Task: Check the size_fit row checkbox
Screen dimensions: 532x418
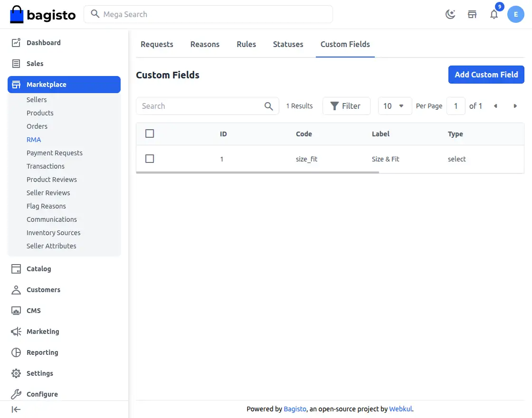Action: (150, 159)
